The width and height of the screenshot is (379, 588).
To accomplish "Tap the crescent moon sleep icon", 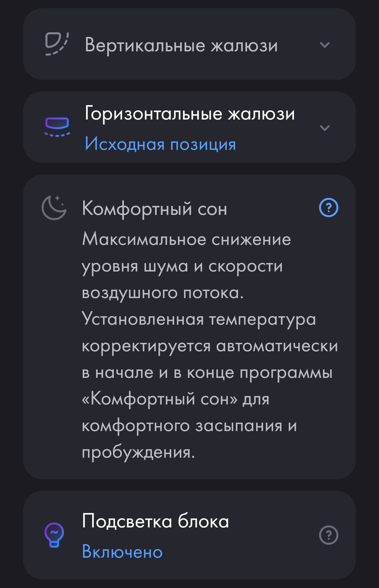I will [54, 208].
